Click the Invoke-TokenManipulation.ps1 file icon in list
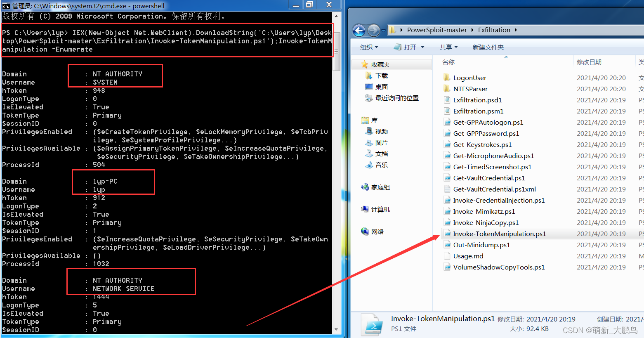This screenshot has width=644, height=338. [x=447, y=234]
